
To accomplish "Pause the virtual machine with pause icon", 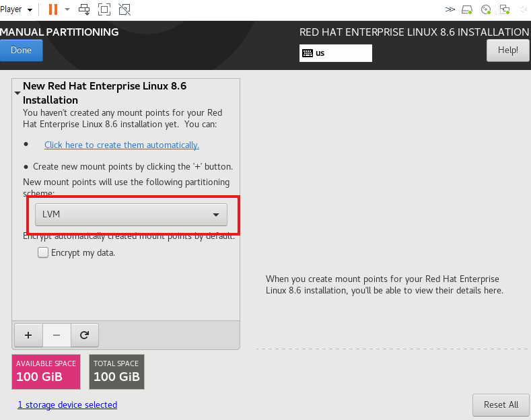I will [53, 9].
